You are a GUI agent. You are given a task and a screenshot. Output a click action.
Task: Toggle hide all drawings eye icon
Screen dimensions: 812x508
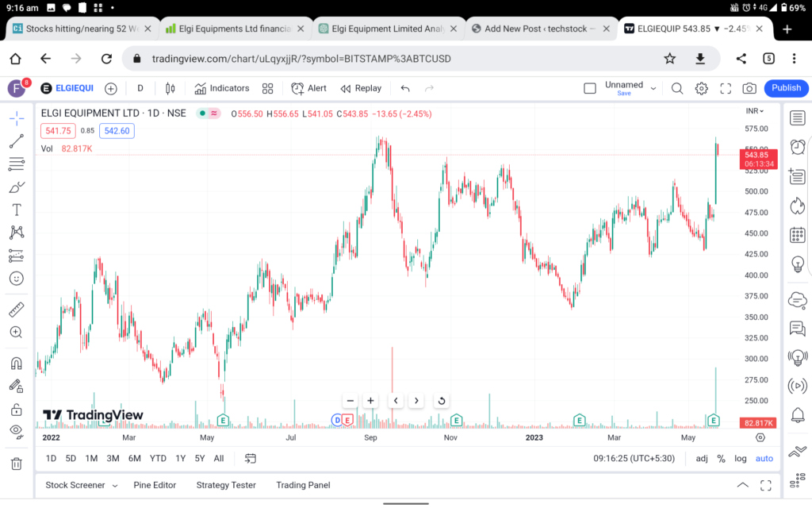pos(16,431)
